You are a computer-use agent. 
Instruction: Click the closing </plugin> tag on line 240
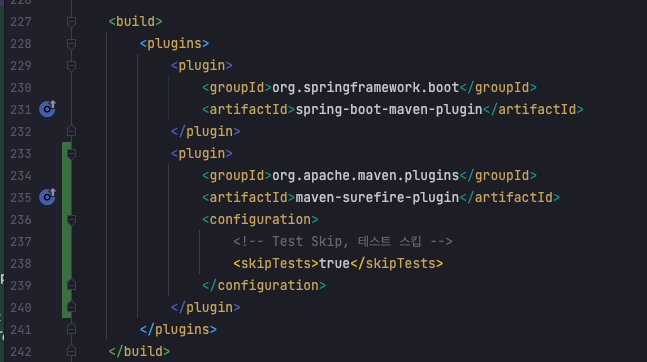pos(205,308)
